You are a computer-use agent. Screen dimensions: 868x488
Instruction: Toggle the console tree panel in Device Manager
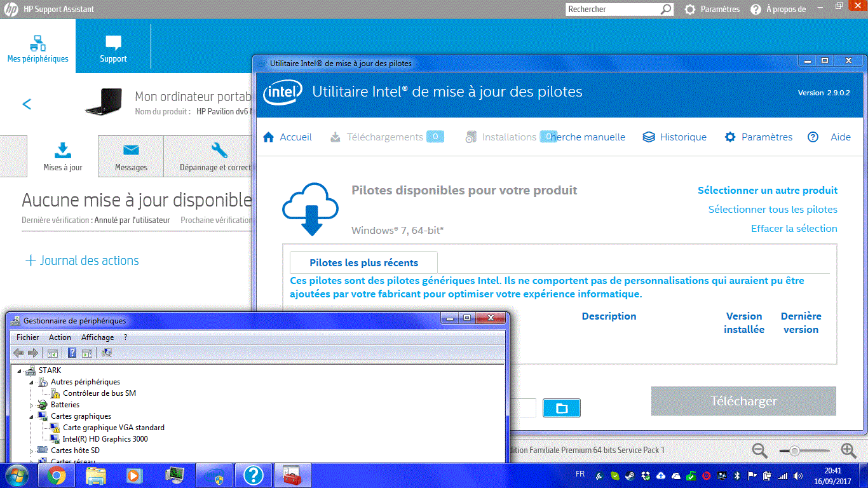pos(52,353)
